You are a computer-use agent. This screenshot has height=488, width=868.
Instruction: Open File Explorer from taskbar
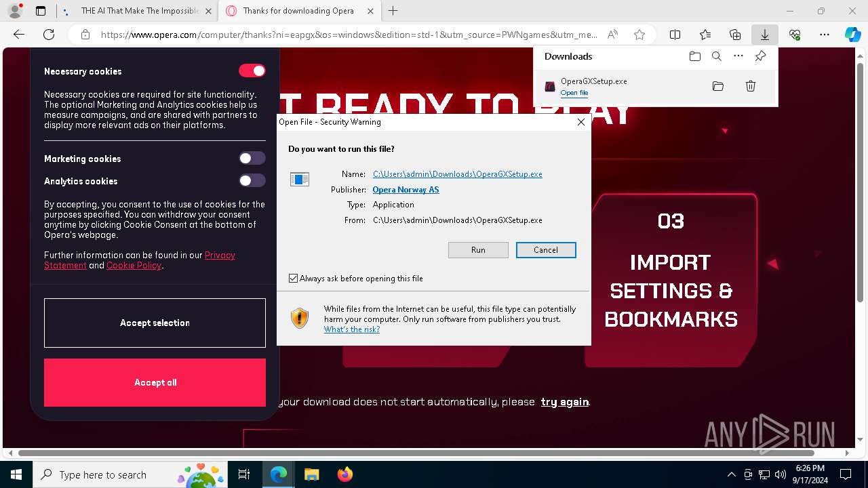pos(311,474)
